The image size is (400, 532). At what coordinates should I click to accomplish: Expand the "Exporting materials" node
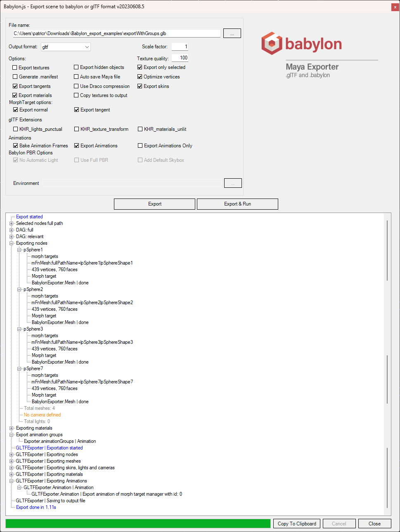11,428
